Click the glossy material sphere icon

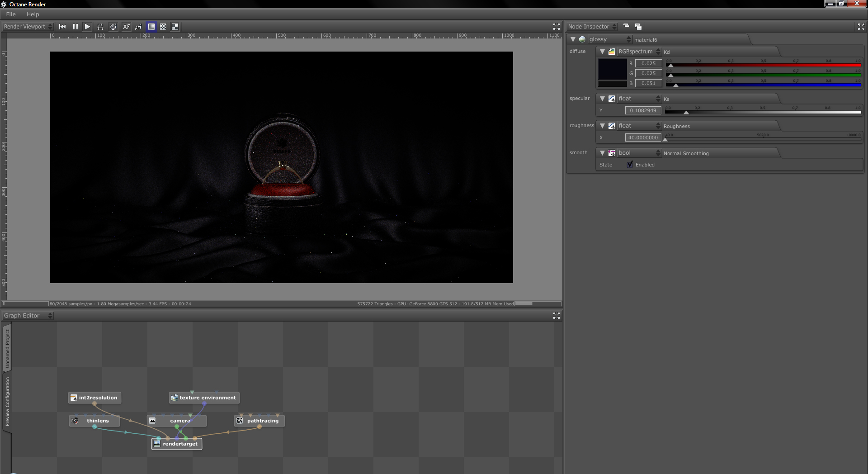click(x=582, y=39)
